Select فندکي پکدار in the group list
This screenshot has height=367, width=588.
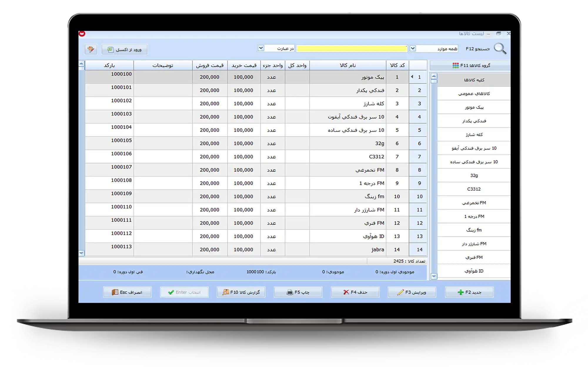click(474, 121)
